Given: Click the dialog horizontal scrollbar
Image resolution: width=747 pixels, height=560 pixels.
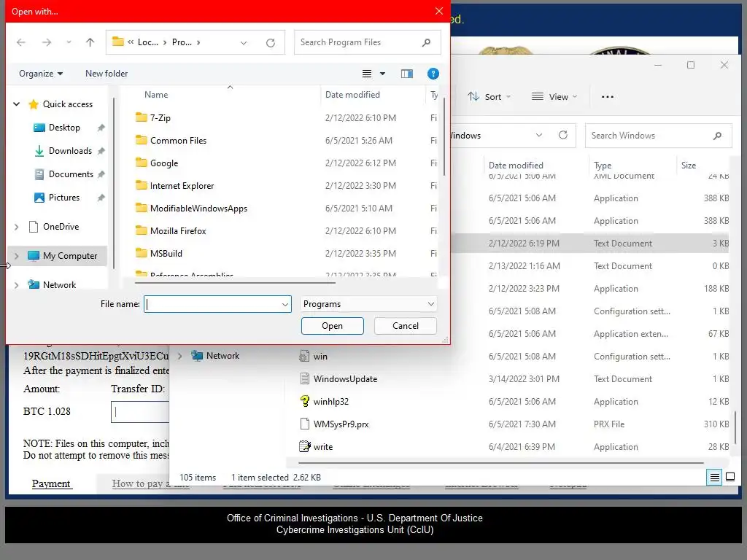Looking at the screenshot, I should coord(235,282).
